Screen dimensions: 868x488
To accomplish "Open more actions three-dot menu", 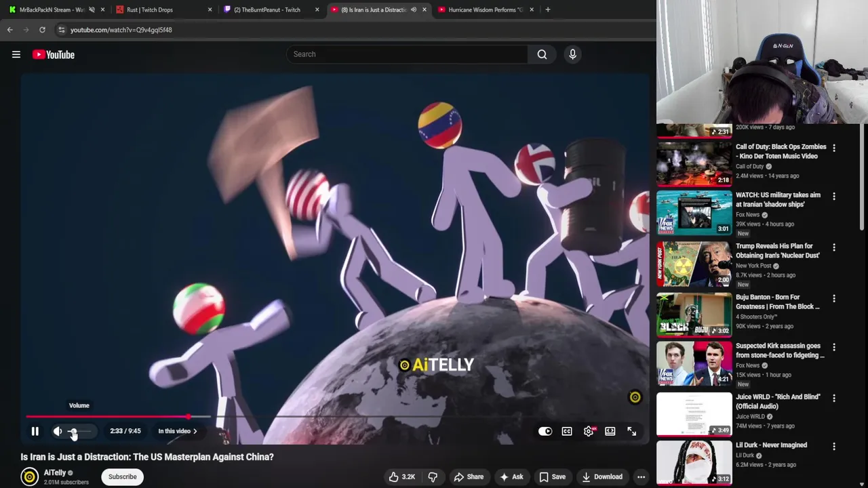I will pyautogui.click(x=641, y=476).
